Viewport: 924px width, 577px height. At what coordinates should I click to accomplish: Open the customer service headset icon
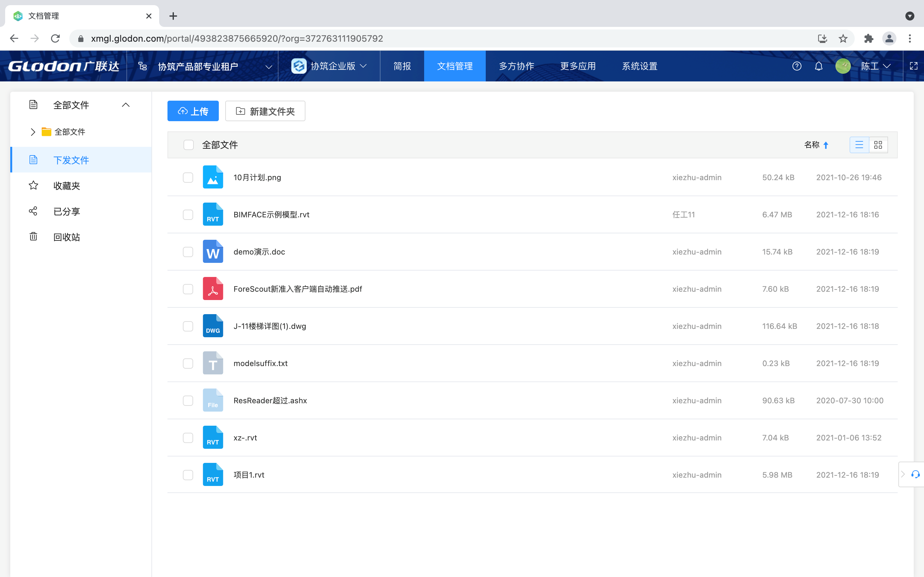tap(915, 474)
